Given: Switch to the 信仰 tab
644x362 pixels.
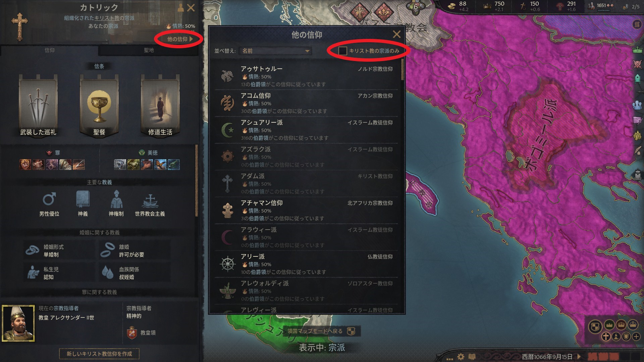Looking at the screenshot, I should coord(50,50).
